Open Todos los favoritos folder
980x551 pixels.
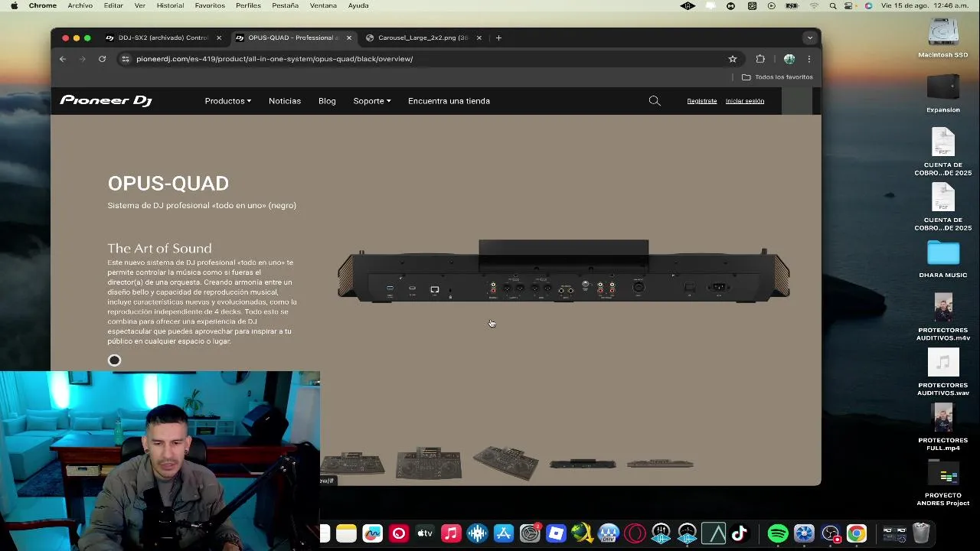coord(777,77)
